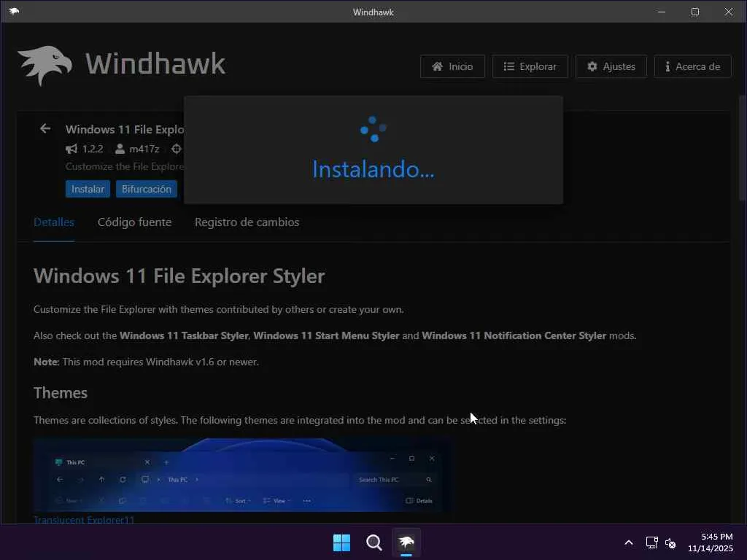Open the Inicio home page
747x560 pixels.
[x=452, y=66]
